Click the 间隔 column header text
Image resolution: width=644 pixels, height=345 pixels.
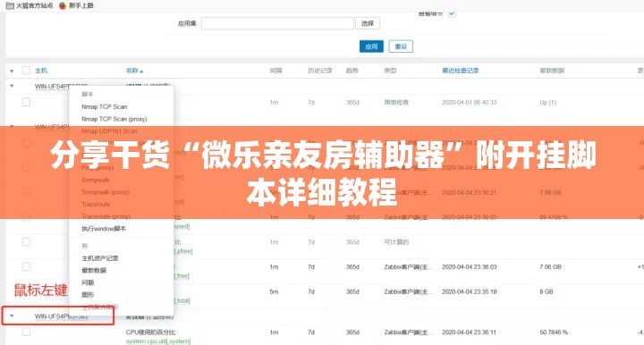click(276, 71)
